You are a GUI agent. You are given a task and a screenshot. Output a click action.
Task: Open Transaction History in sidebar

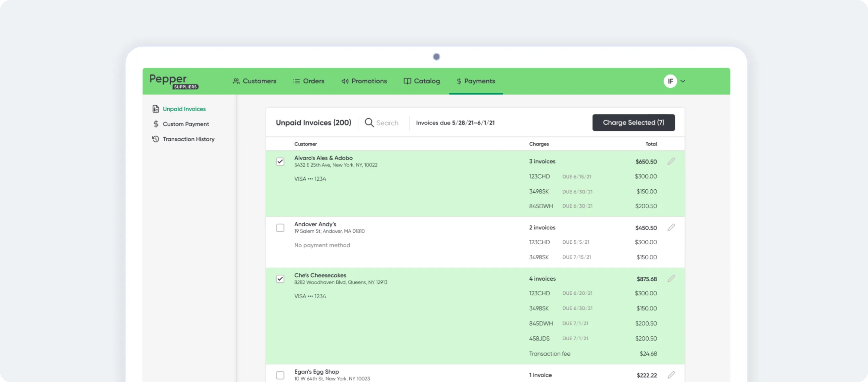[x=188, y=139]
